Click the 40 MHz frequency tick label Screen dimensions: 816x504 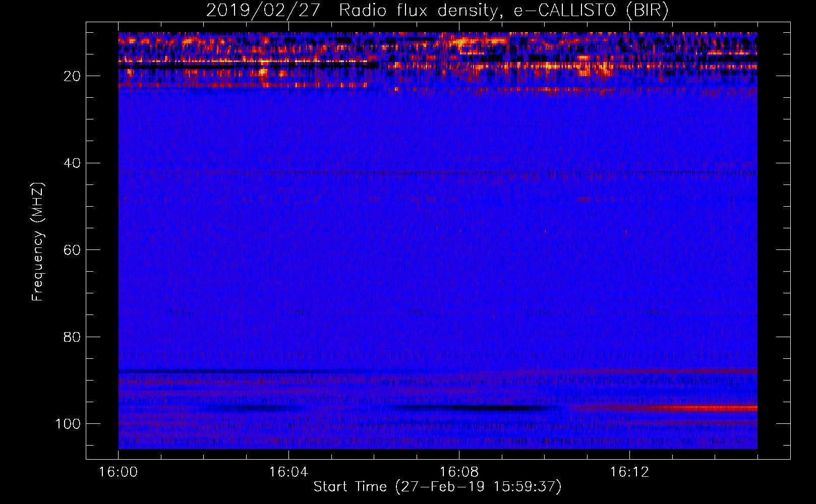pyautogui.click(x=72, y=163)
